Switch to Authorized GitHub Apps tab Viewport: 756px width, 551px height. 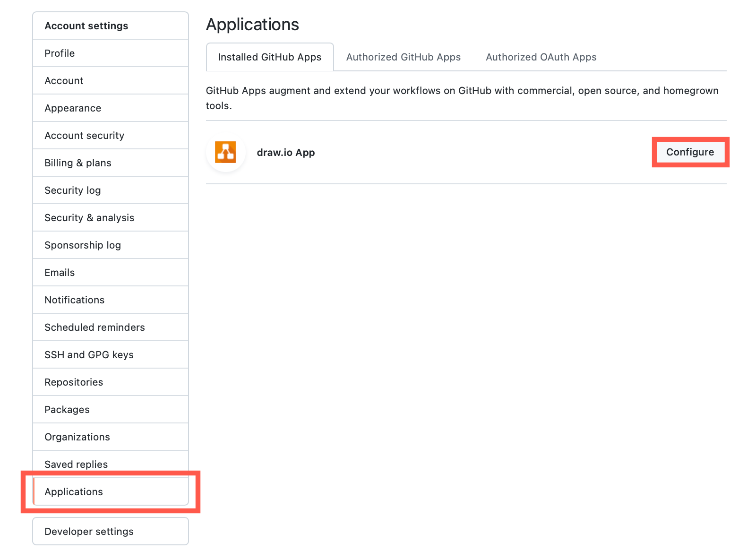(403, 57)
